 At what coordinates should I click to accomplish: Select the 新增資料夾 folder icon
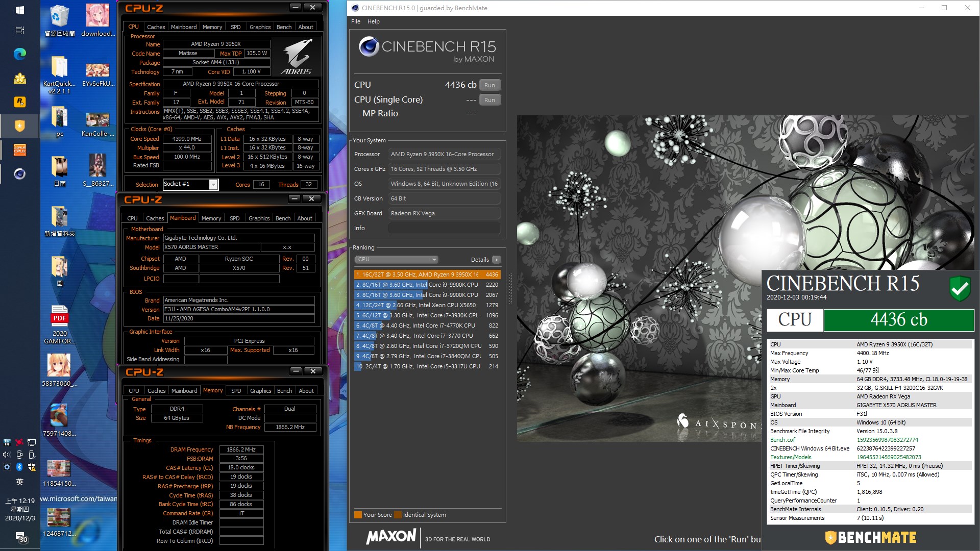click(60, 221)
